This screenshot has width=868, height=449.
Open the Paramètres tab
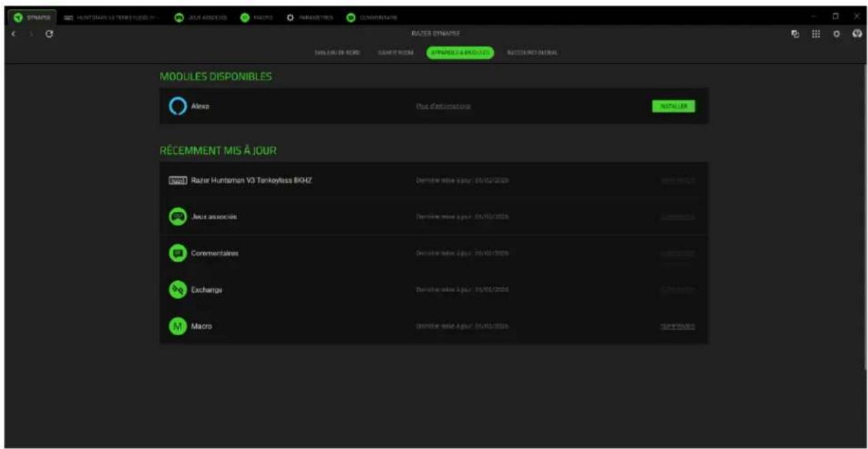pos(311,17)
